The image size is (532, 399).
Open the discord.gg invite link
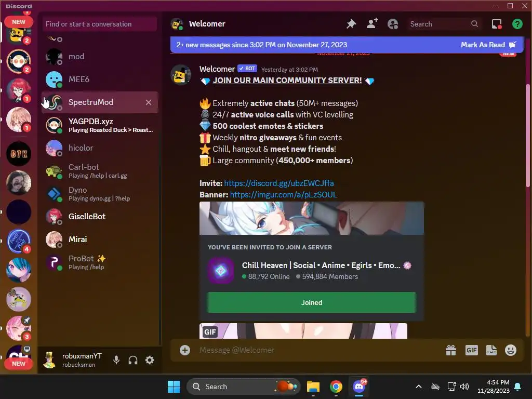(x=279, y=183)
